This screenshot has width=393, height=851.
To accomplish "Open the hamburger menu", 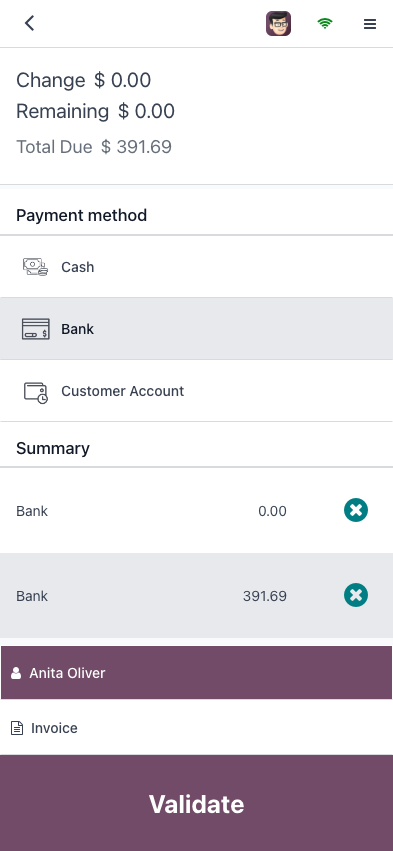I will [370, 24].
